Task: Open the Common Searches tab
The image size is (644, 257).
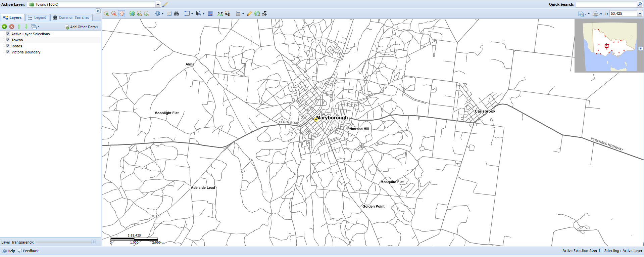Action: [71, 17]
